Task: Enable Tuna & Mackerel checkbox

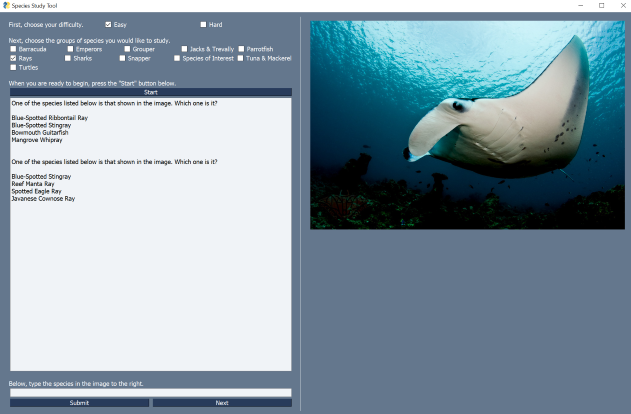Action: (240, 58)
